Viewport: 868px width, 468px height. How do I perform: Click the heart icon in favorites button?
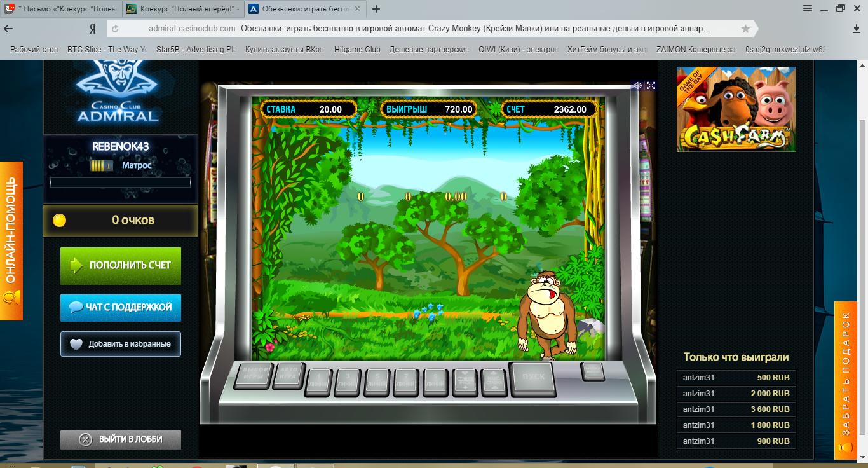click(76, 344)
